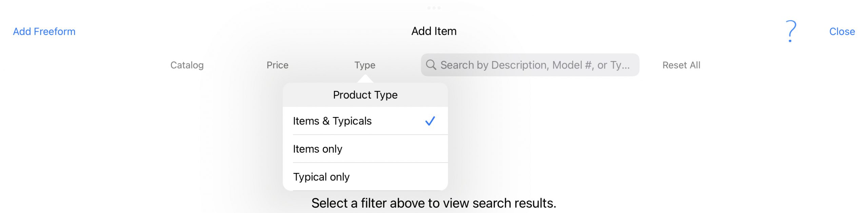Tap the Typical only row label

(321, 177)
